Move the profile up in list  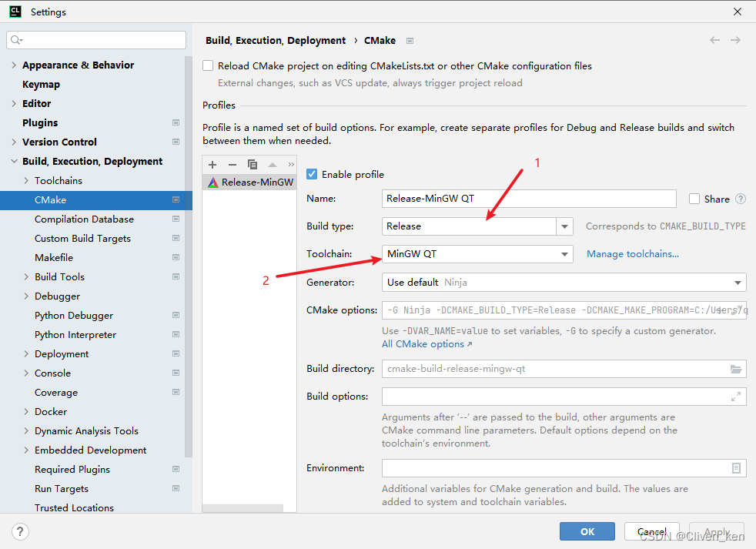click(x=273, y=165)
